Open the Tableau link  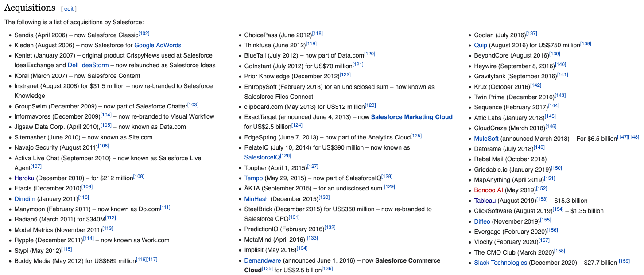click(485, 201)
